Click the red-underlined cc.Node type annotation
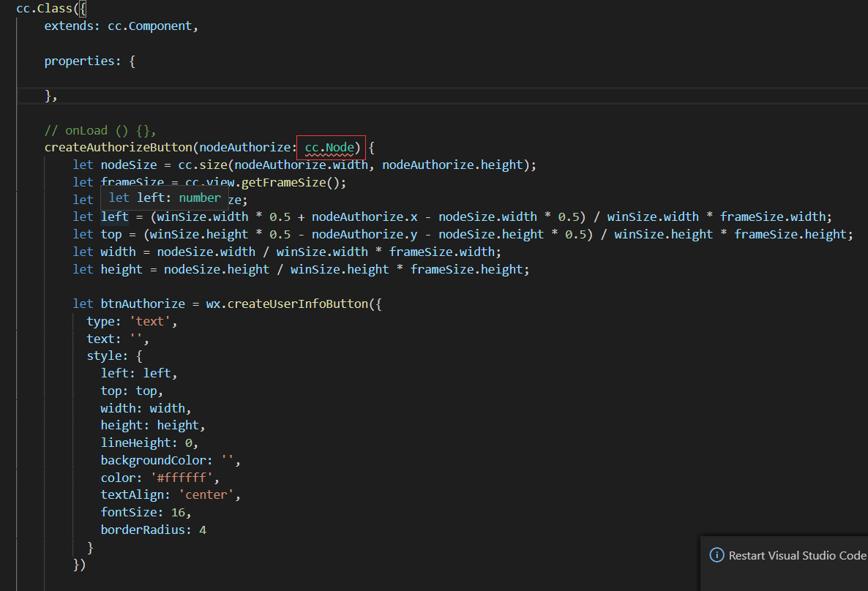The image size is (868, 591). click(329, 148)
